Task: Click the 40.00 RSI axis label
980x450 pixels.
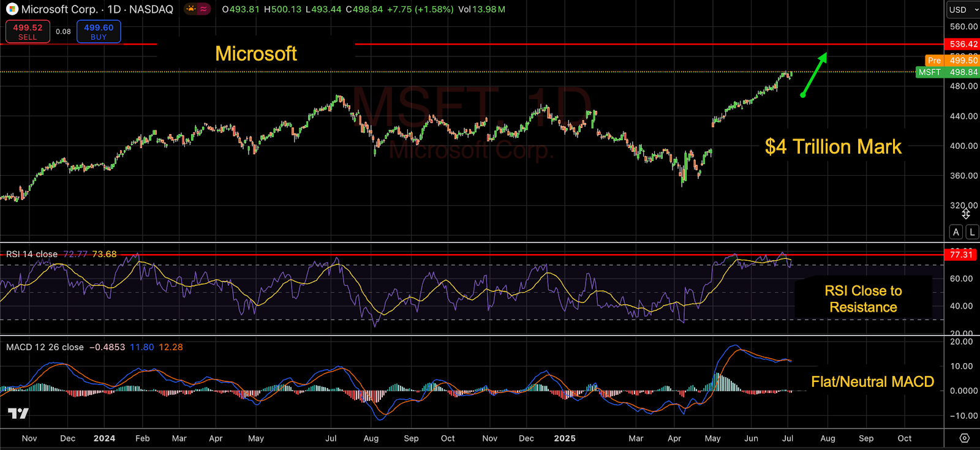Action: (961, 306)
